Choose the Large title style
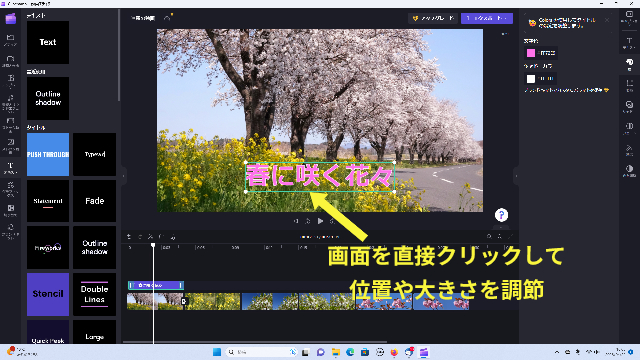The image size is (640, 360). [x=94, y=332]
